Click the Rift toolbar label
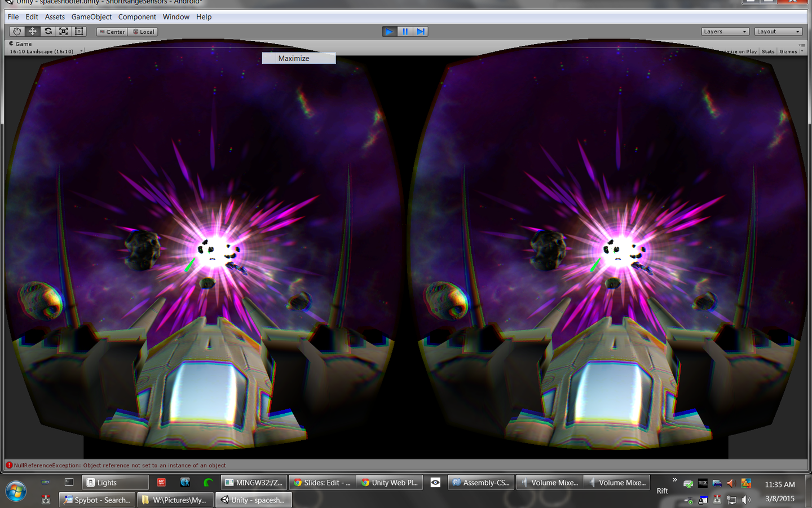This screenshot has height=508, width=812. pos(663,491)
